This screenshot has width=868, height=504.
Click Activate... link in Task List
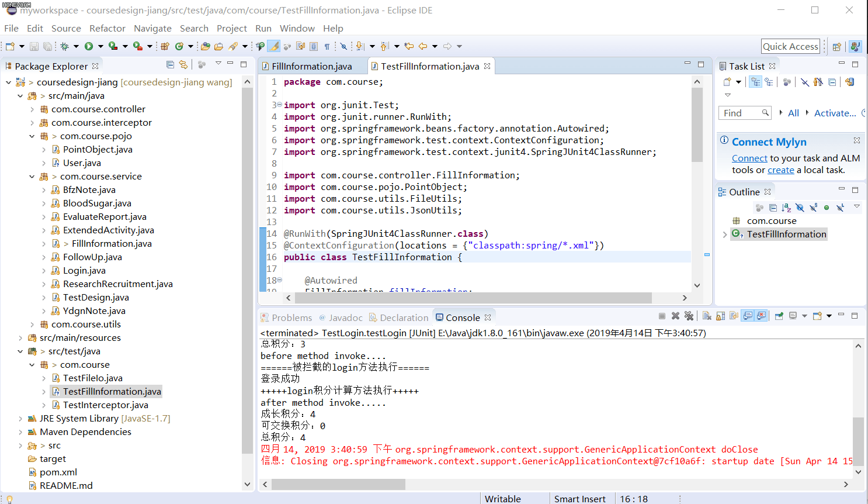pos(835,113)
